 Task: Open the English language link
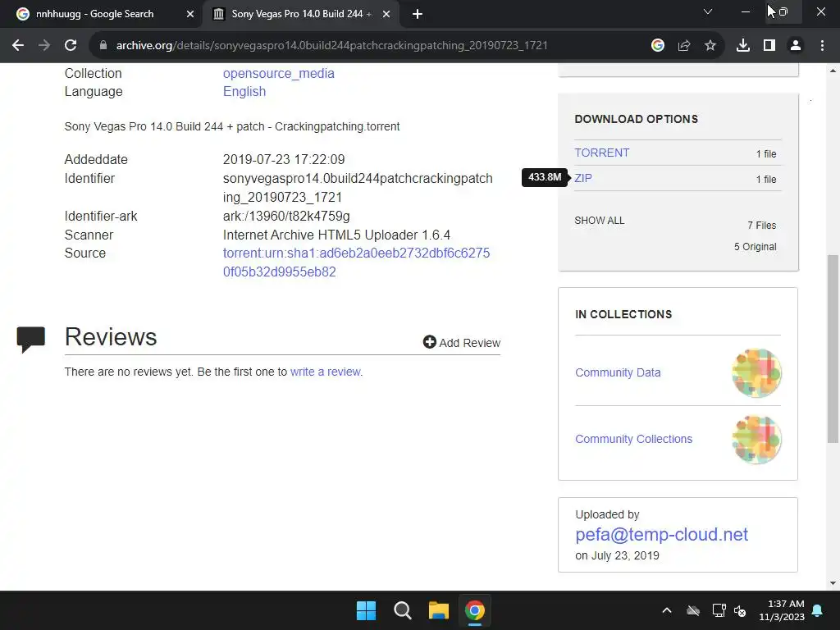tap(244, 92)
